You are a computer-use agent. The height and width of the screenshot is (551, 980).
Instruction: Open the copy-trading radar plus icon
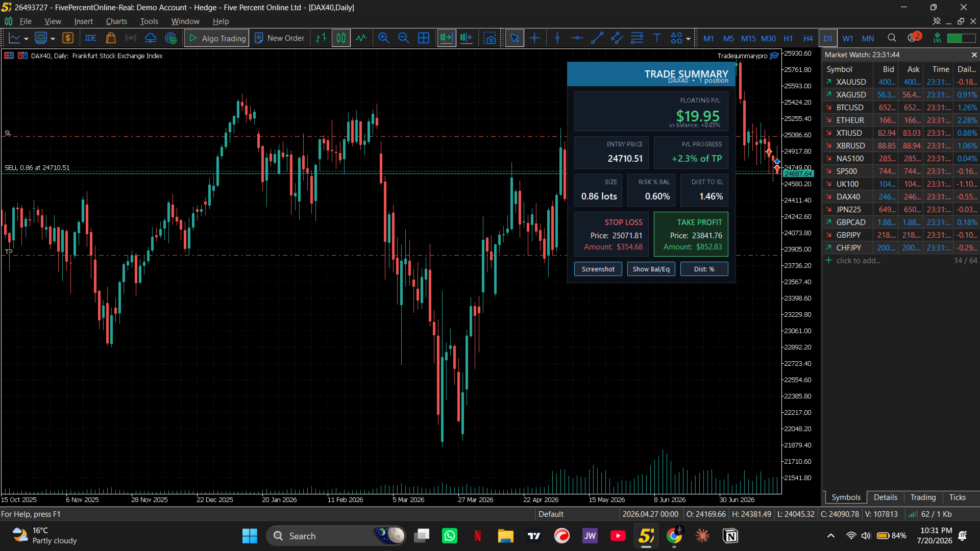tap(171, 38)
